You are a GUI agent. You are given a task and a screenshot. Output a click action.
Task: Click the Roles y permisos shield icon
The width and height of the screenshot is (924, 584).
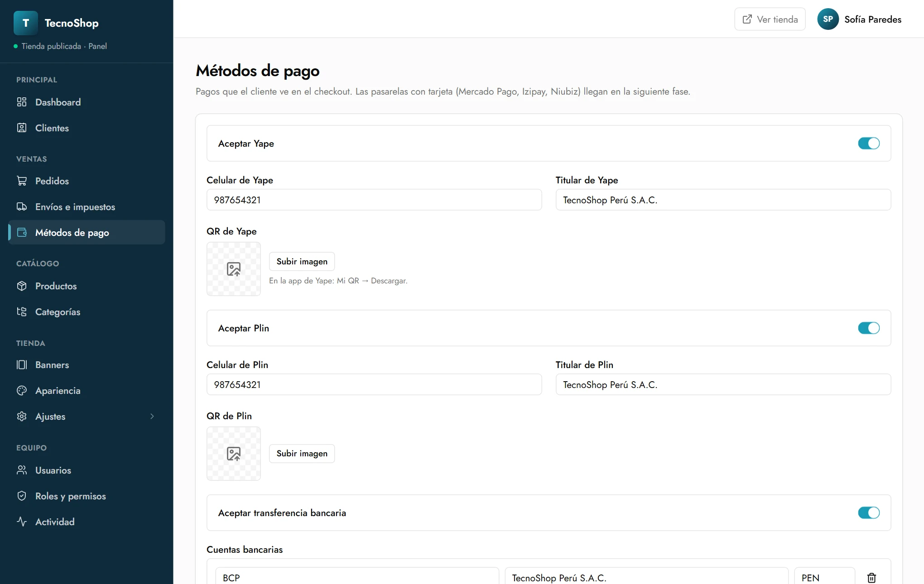point(22,496)
